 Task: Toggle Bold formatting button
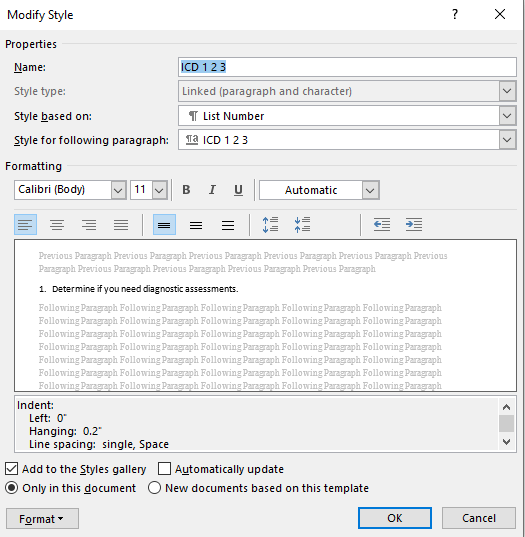186,190
